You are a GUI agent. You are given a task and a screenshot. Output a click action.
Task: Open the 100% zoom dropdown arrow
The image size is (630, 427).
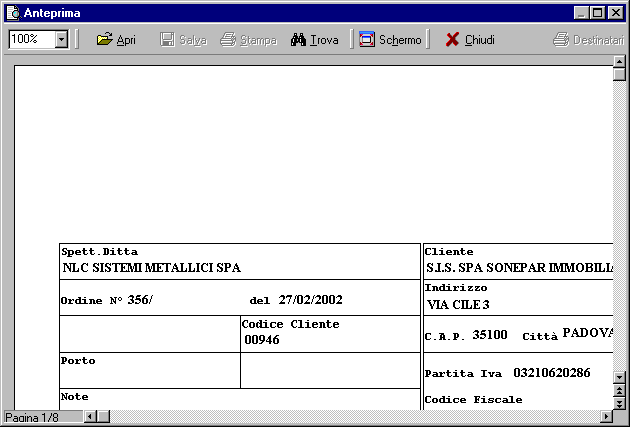pyautogui.click(x=61, y=39)
